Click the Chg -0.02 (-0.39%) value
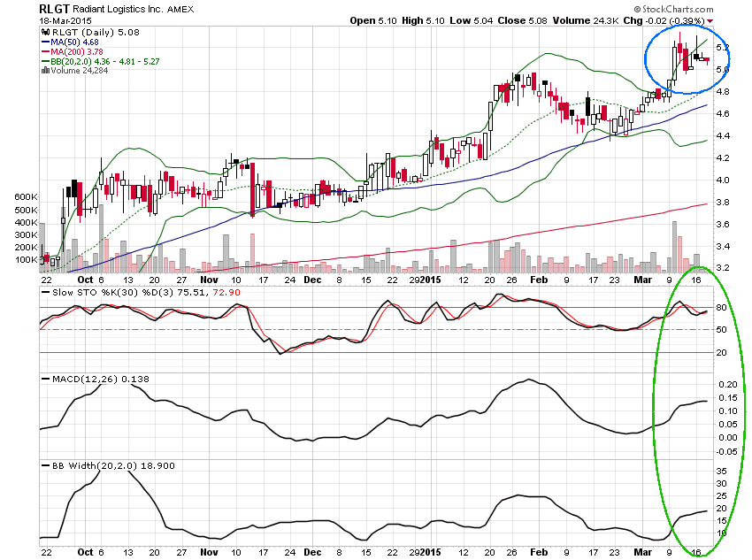This screenshot has height=560, width=752. click(x=664, y=20)
